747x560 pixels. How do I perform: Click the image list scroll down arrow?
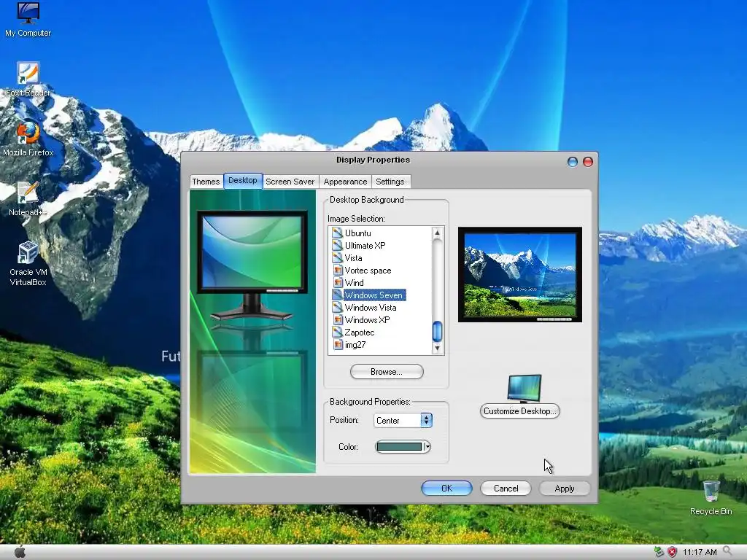click(x=437, y=348)
